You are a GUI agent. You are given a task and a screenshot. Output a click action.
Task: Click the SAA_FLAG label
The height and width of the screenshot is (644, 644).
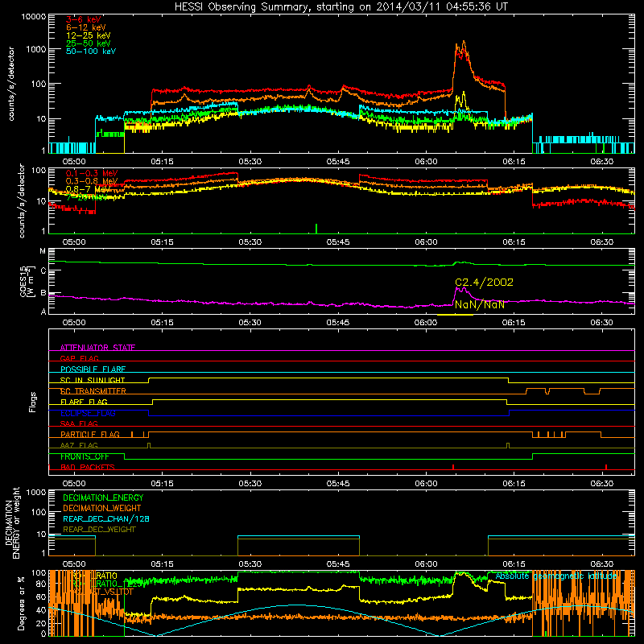click(79, 423)
